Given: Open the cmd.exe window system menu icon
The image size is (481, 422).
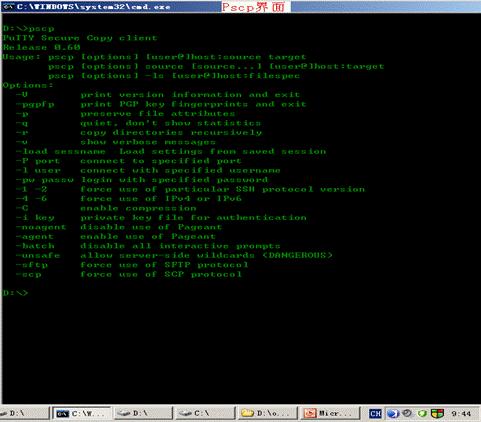Looking at the screenshot, I should 8,6.
